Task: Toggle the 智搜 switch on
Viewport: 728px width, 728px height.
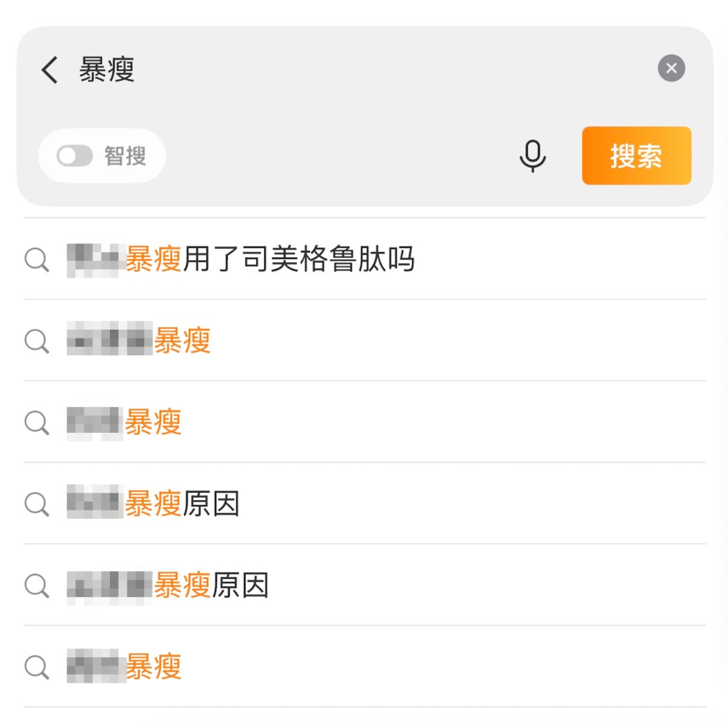Action: coord(75,156)
